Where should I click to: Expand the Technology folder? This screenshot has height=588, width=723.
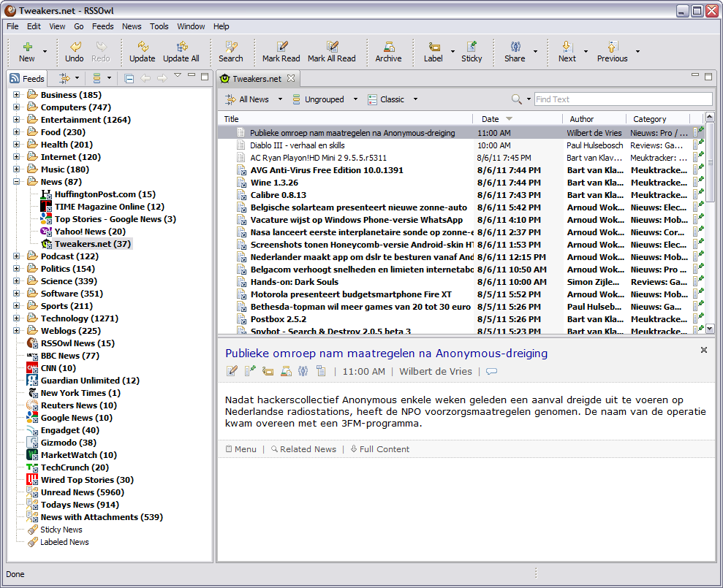pyautogui.click(x=17, y=318)
